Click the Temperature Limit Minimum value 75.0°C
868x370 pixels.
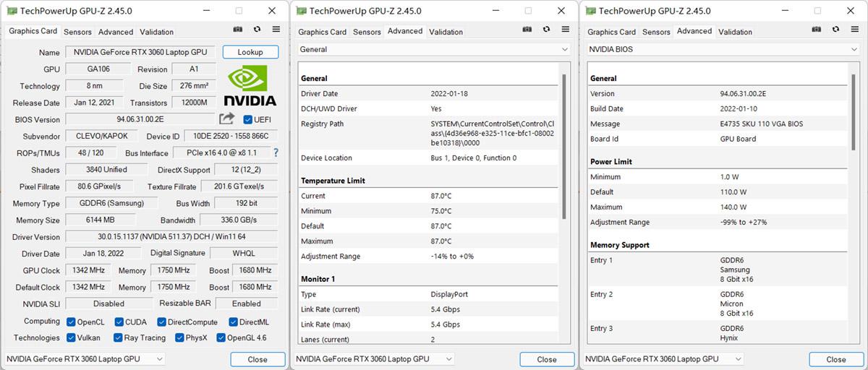(441, 211)
